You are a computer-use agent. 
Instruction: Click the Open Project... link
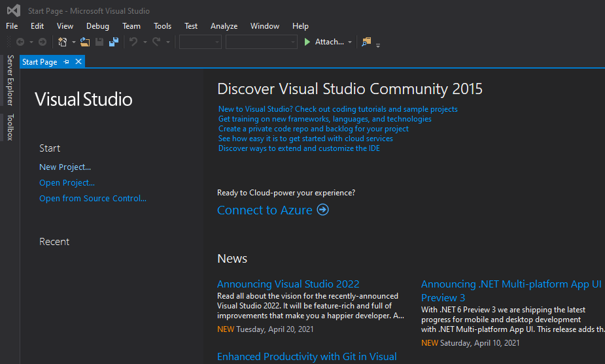67,183
